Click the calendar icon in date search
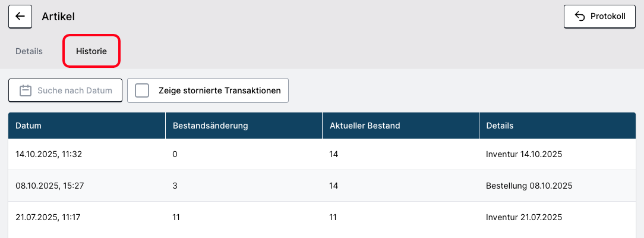 tap(25, 90)
